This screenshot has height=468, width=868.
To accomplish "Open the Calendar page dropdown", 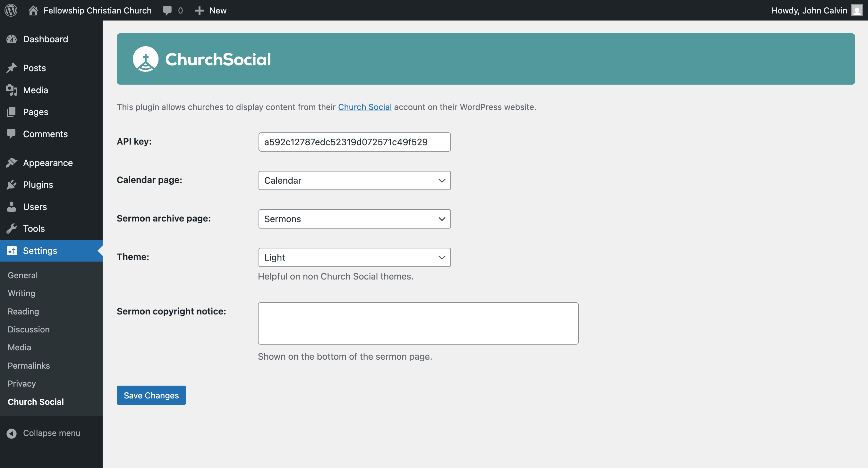I will tap(354, 180).
